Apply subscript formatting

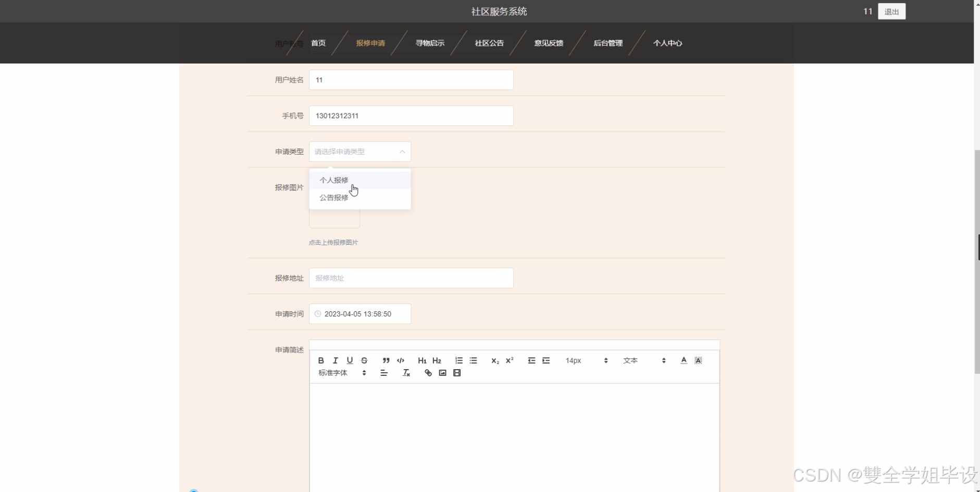point(494,360)
